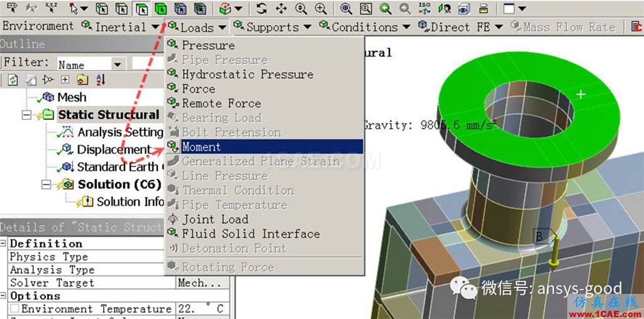Choose Face selection filter
The image size is (644, 319).
(142, 8)
